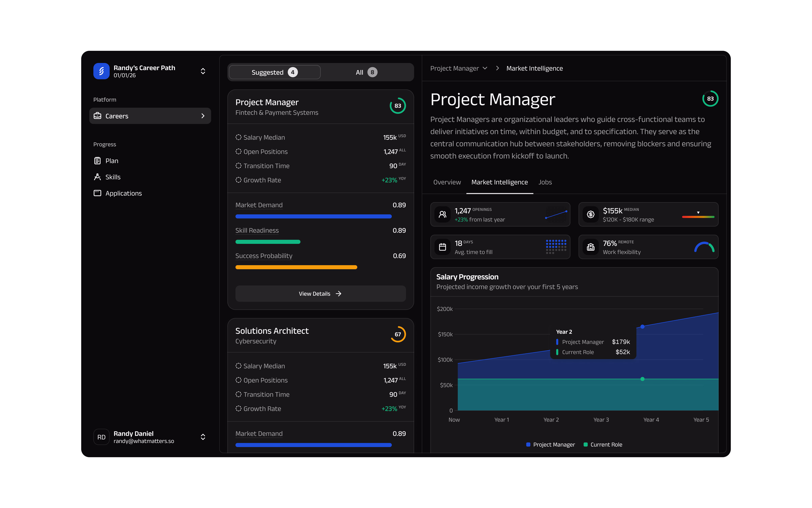
Task: Click the orange Success Probability bar
Action: (296, 267)
